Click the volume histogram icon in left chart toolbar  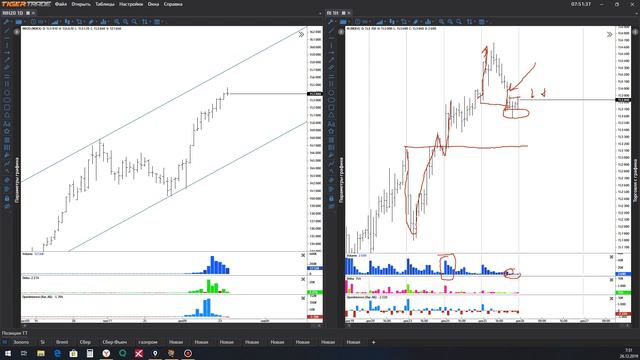pos(55,22)
